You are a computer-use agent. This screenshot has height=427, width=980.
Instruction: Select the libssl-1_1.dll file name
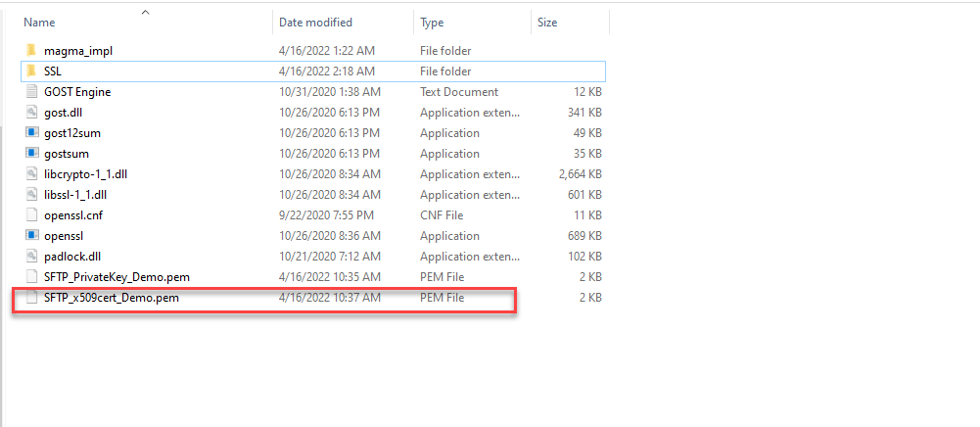[x=76, y=194]
